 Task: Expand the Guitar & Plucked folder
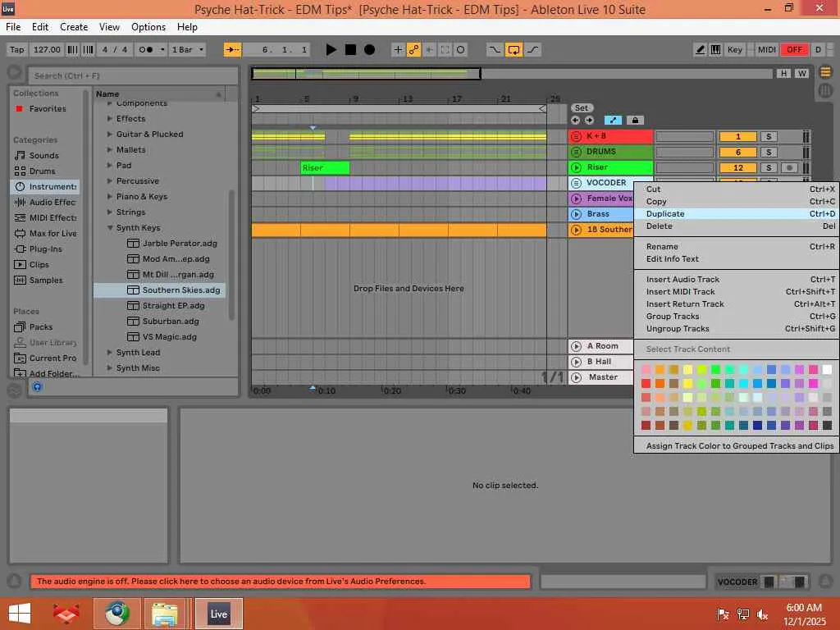pyautogui.click(x=110, y=134)
